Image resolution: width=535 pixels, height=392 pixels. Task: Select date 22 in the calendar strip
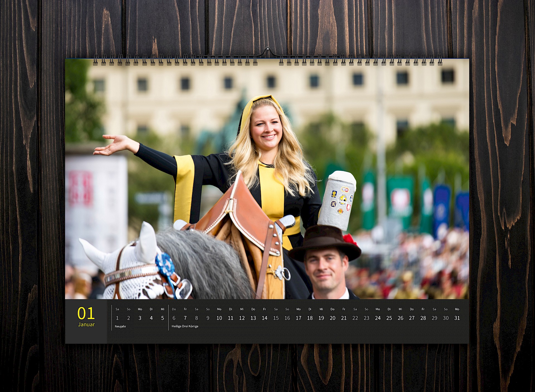click(x=355, y=318)
